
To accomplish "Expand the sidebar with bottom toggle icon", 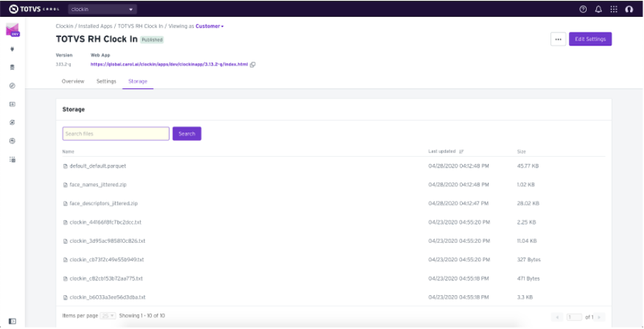I will pos(13,321).
